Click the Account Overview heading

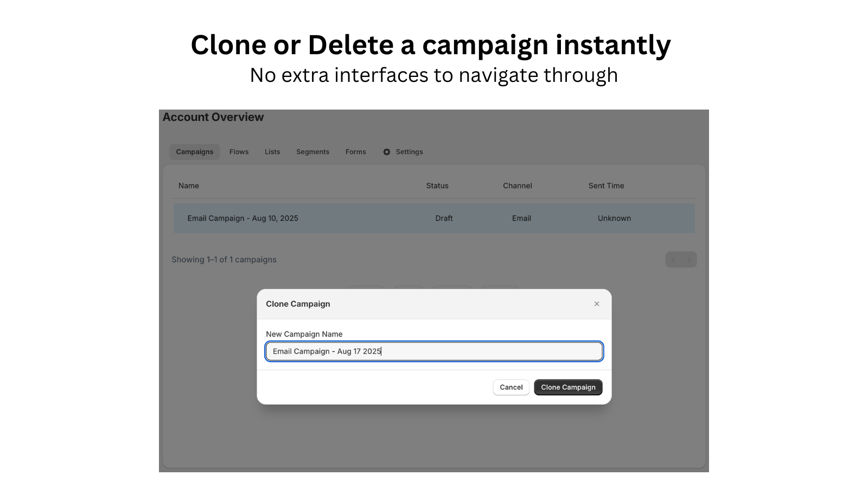click(213, 117)
